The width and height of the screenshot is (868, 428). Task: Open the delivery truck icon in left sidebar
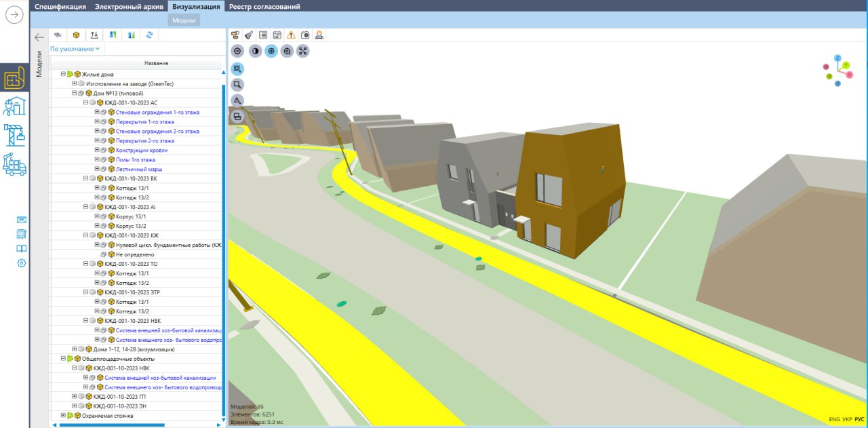[x=14, y=164]
